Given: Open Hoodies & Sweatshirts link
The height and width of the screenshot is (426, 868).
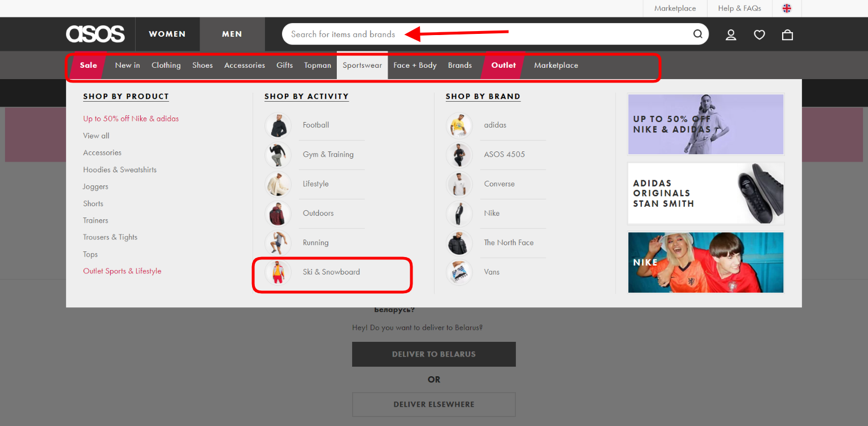Looking at the screenshot, I should click(x=120, y=169).
